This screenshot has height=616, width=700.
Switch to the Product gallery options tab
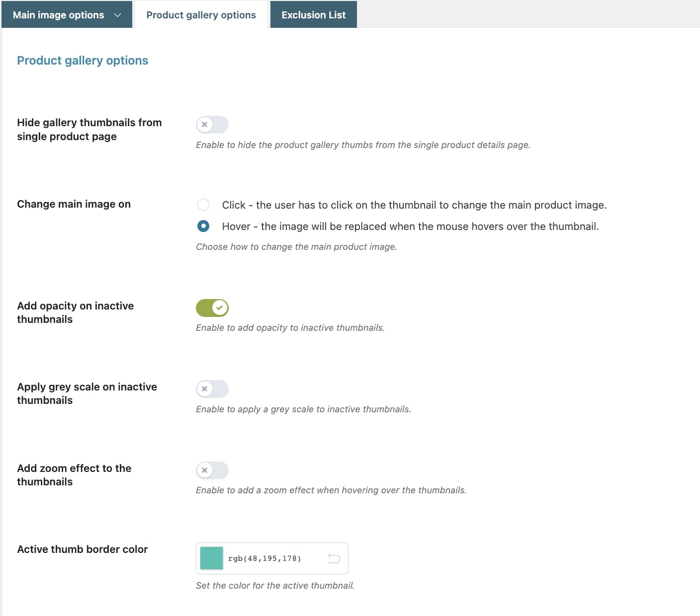pos(201,15)
